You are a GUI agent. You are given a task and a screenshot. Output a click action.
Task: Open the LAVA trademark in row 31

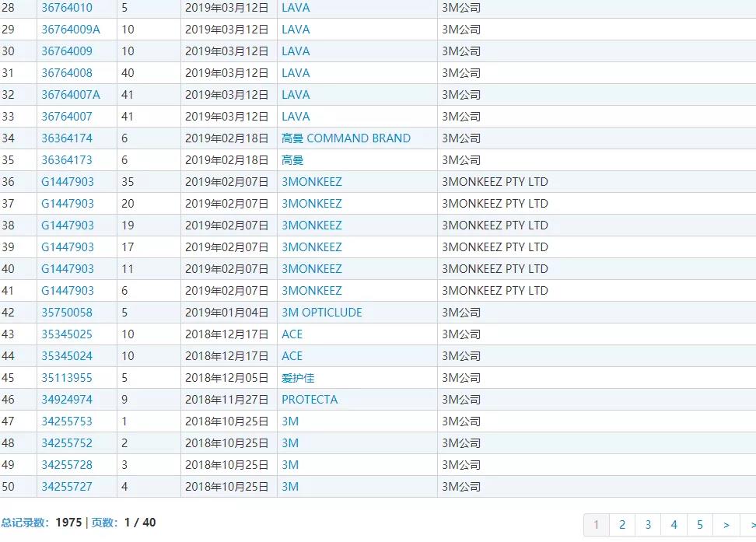[x=296, y=73]
